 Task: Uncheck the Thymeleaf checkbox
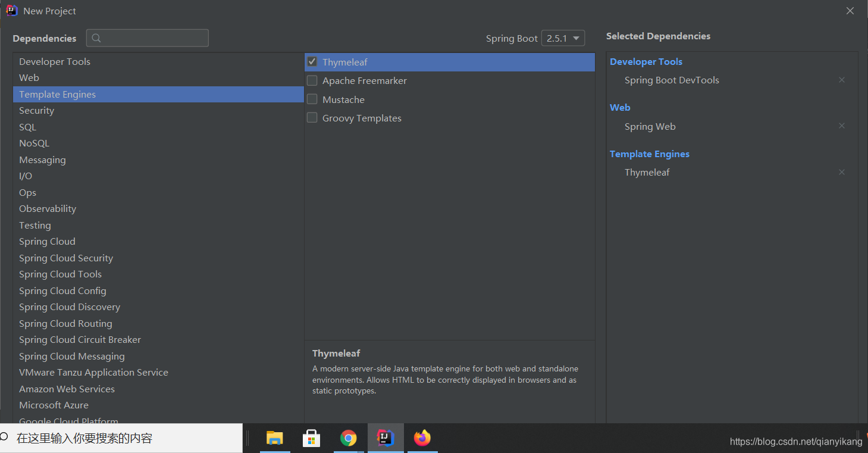click(x=312, y=61)
